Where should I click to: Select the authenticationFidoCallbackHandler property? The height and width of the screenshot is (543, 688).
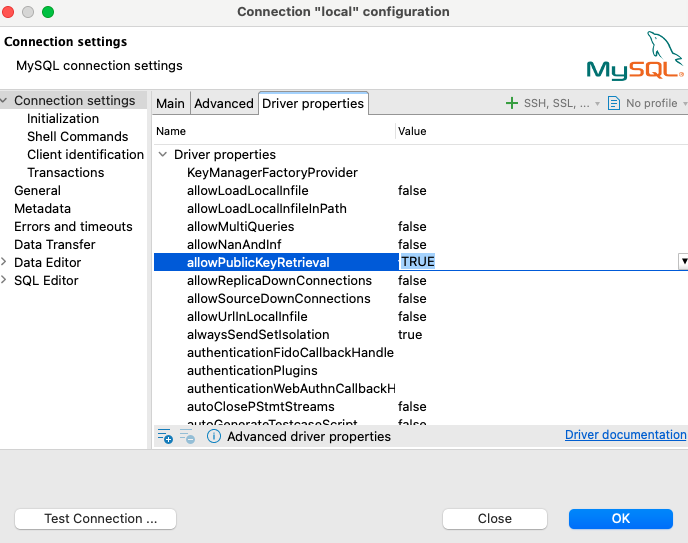pyautogui.click(x=290, y=352)
